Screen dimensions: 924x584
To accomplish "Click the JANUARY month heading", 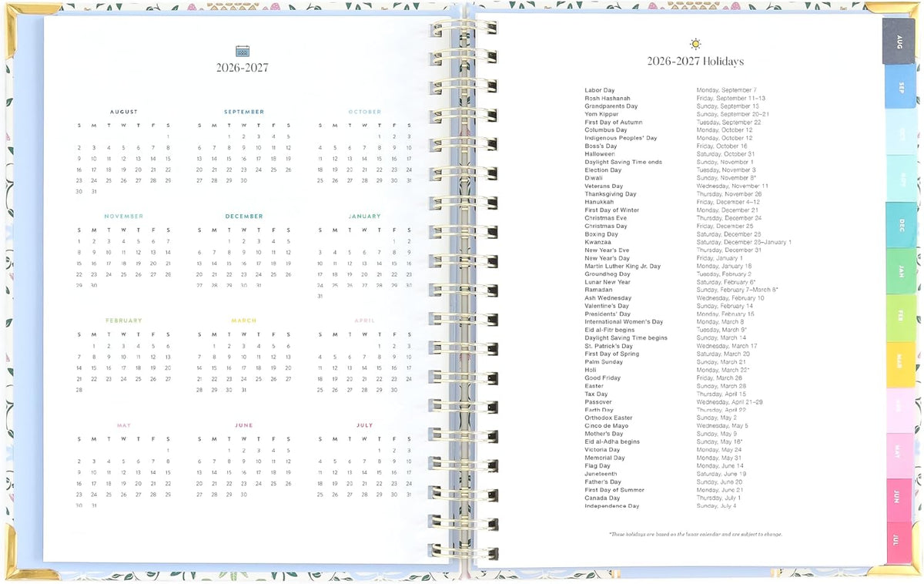I will click(365, 216).
